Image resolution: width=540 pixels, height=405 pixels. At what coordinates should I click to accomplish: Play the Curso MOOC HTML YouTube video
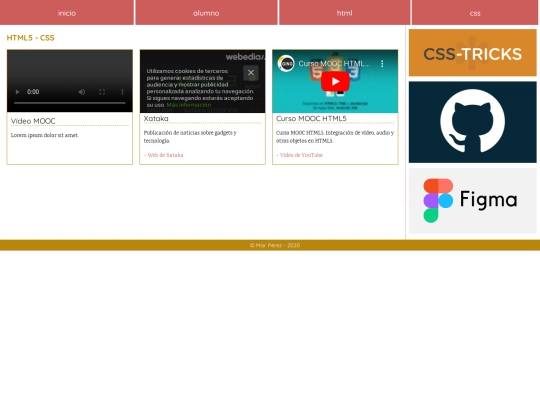point(335,82)
